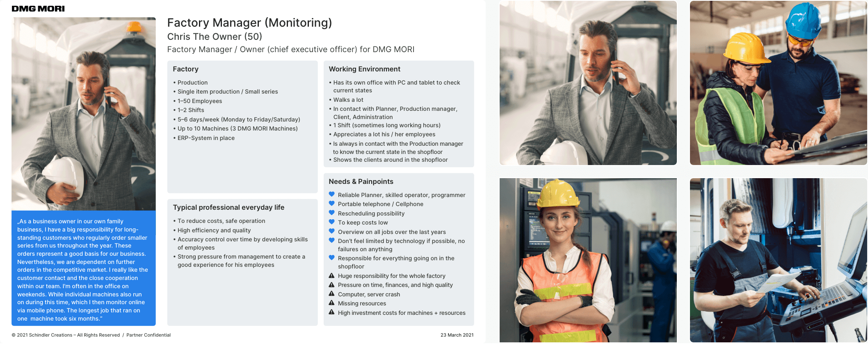The image size is (868, 344).
Task: Click heart icon beside Don't feel limited by technology
Action: 332,240
